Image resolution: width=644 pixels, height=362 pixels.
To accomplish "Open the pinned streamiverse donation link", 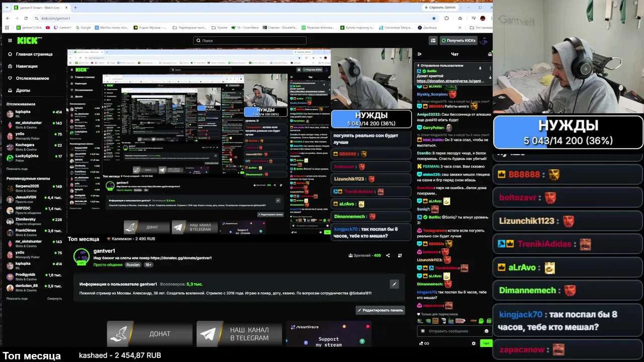I will (x=450, y=80).
